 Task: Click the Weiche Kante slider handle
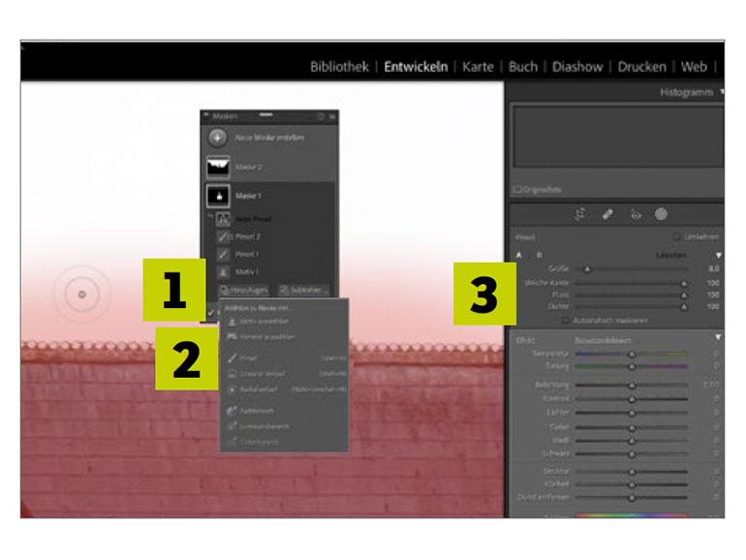[x=684, y=284]
